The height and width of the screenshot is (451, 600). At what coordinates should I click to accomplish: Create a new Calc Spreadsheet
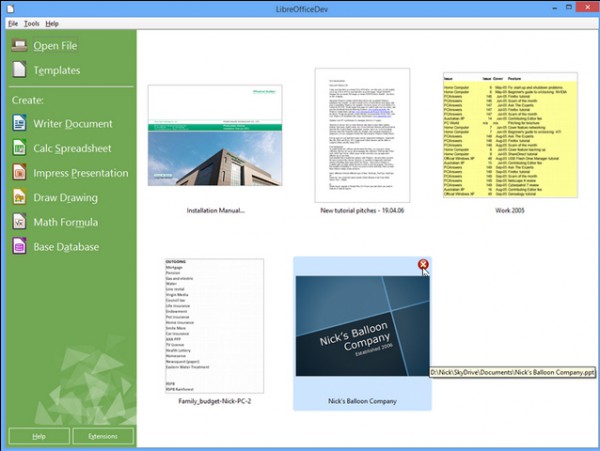click(x=72, y=148)
